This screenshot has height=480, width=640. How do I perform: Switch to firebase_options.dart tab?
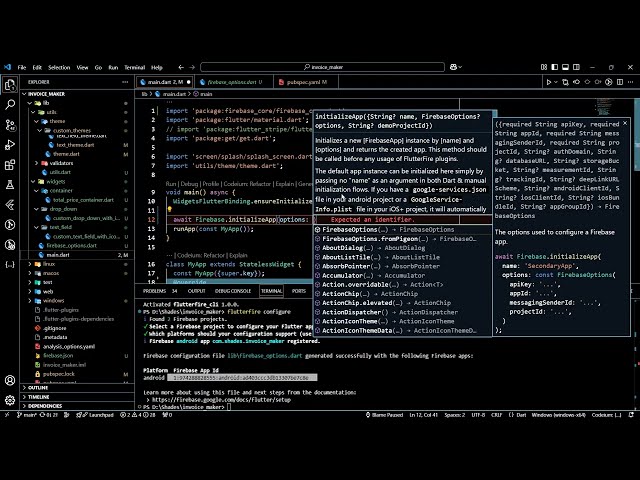click(x=232, y=82)
